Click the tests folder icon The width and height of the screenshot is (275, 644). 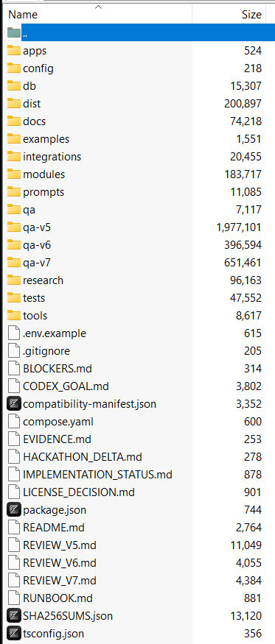tap(14, 298)
